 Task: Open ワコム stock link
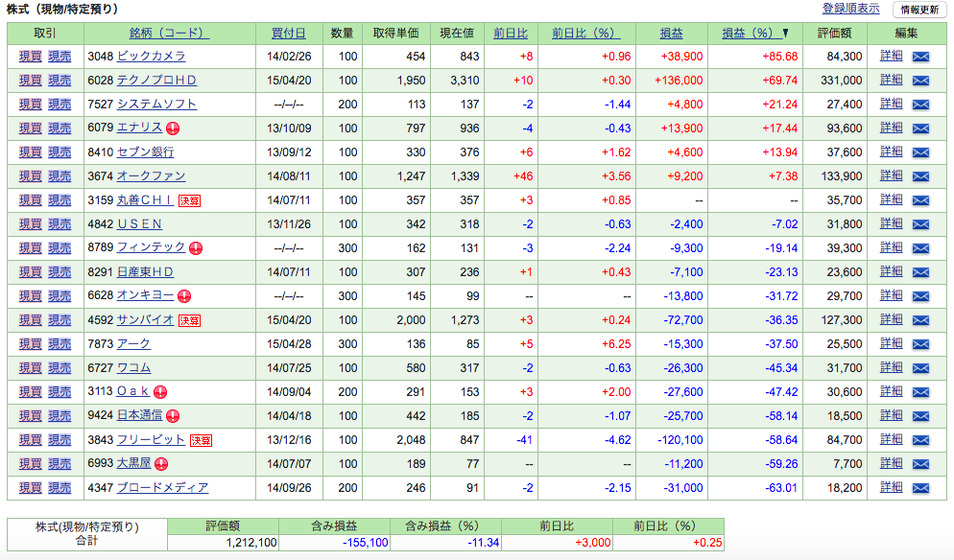pyautogui.click(x=133, y=368)
